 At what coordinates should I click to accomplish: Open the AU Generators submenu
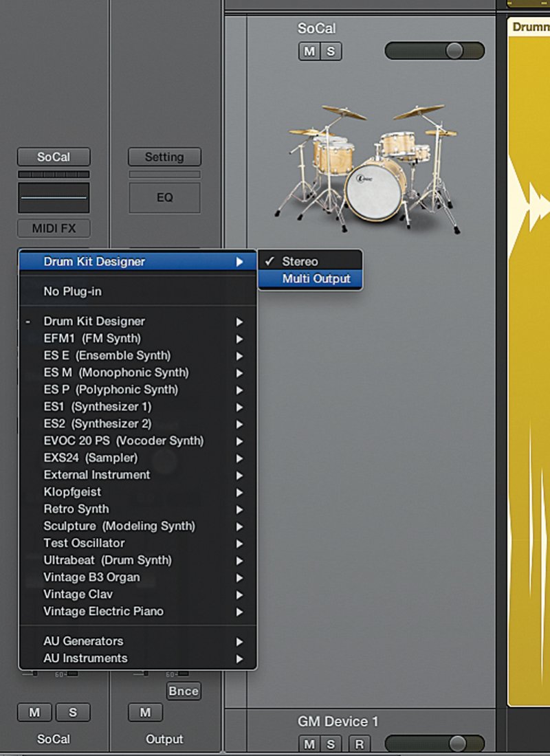point(137,641)
